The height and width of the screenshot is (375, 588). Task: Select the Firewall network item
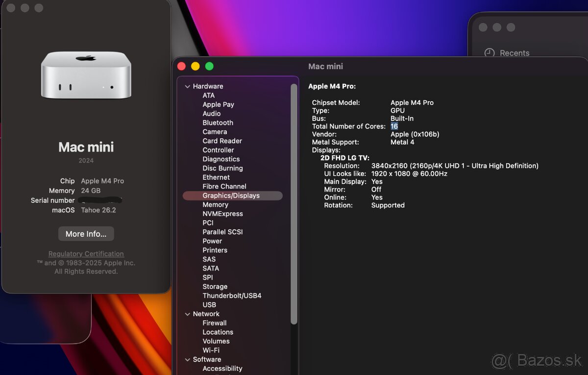[x=214, y=323]
